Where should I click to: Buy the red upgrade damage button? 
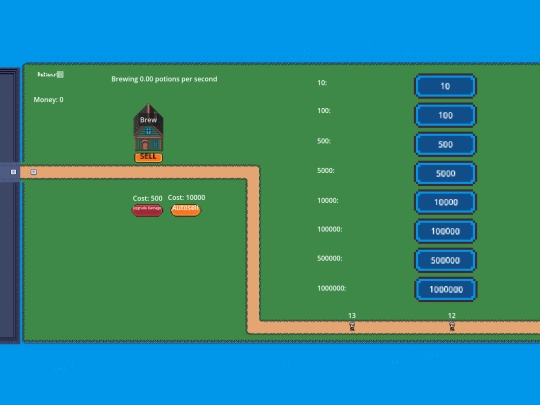pyautogui.click(x=147, y=210)
